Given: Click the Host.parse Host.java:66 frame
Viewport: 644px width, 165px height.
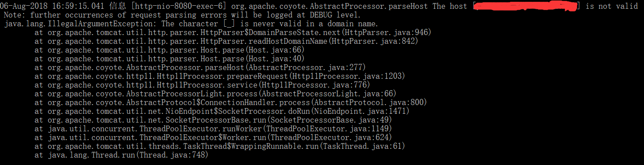Looking at the screenshot, I should point(170,50).
